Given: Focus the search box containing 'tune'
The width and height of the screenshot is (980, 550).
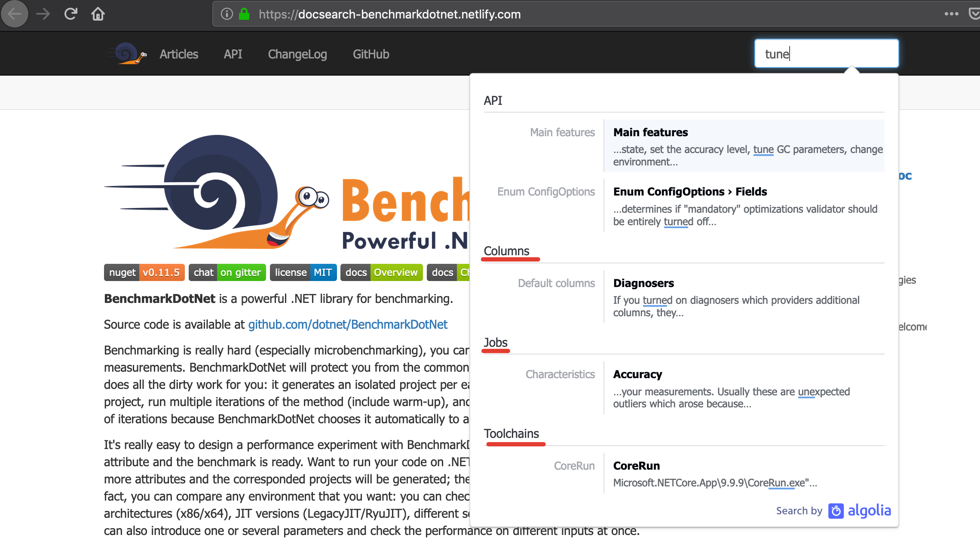Looking at the screenshot, I should click(826, 54).
